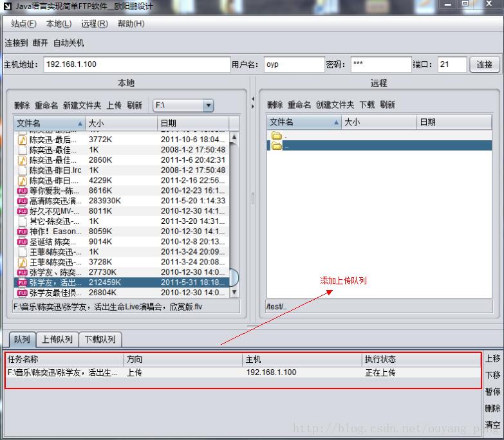Sort remote files by 文件名 column header
The image size is (504, 440).
(303, 122)
